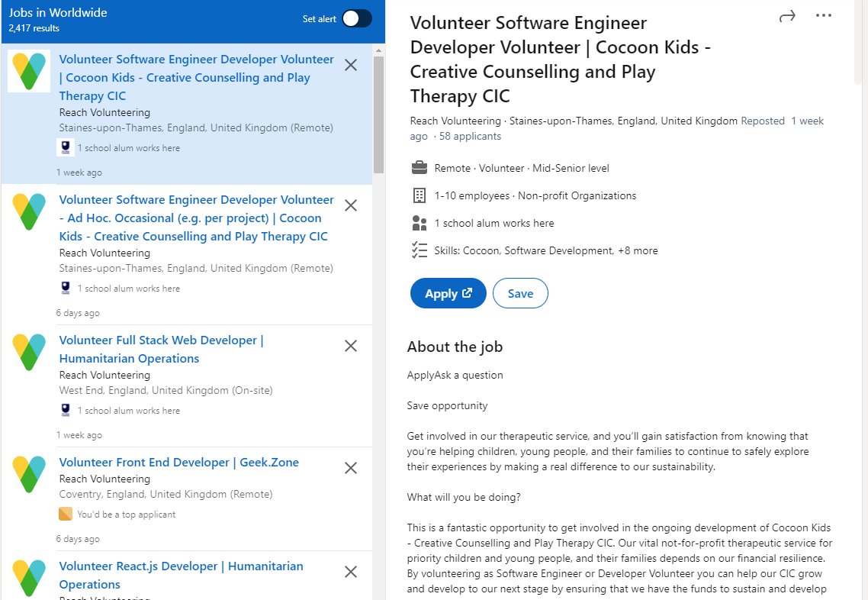Click school badge icon on Ad Hoc job card

tap(66, 288)
